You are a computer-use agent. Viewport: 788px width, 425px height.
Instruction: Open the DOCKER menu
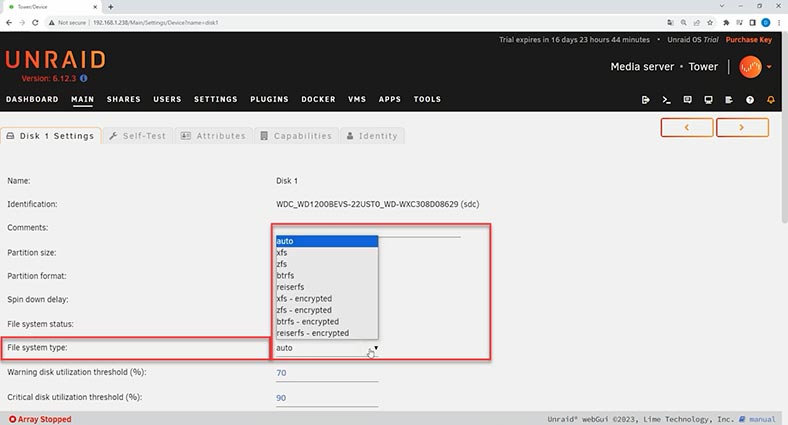[x=318, y=99]
